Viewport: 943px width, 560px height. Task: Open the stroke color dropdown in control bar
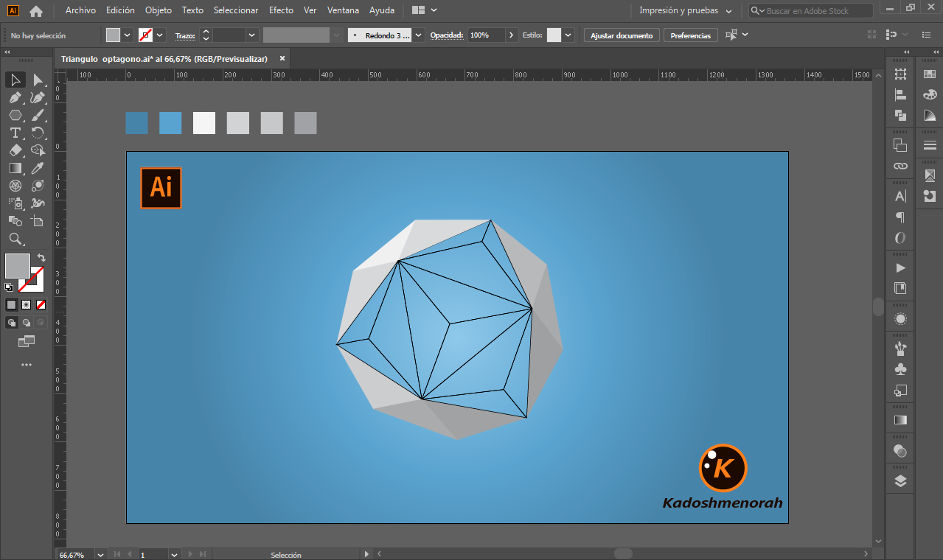[160, 35]
